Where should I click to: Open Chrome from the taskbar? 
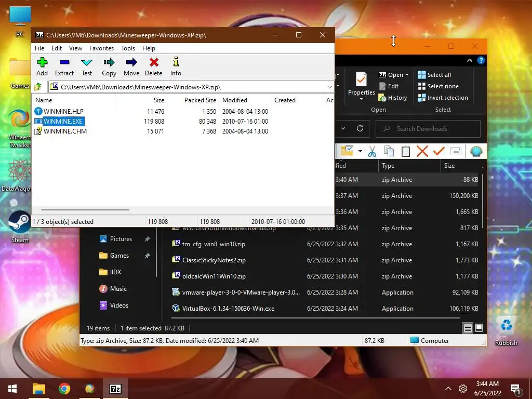click(x=64, y=389)
